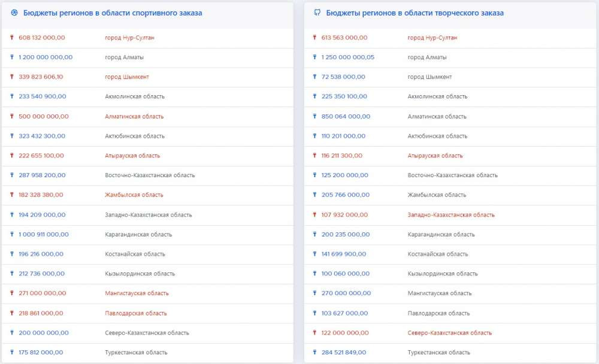The width and height of the screenshot is (599, 364).
Task: Click the sports ball icon in the left header
Action: (14, 13)
